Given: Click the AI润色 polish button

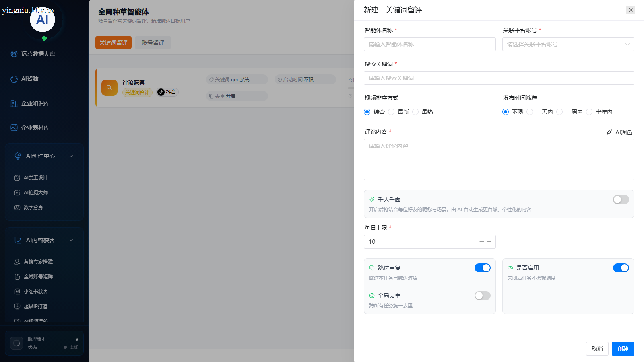Looking at the screenshot, I should click(x=619, y=132).
